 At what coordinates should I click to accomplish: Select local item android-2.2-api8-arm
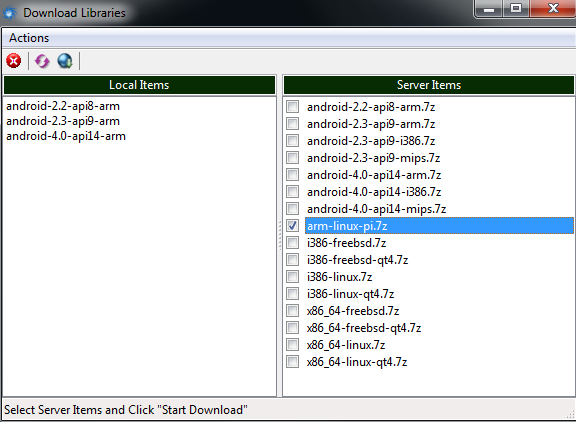(63, 106)
